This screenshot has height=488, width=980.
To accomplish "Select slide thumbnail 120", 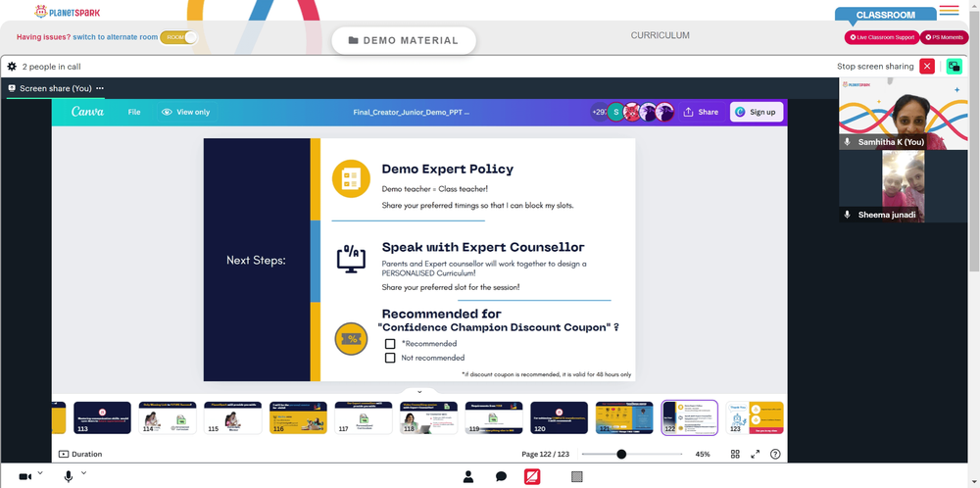I will (x=559, y=418).
